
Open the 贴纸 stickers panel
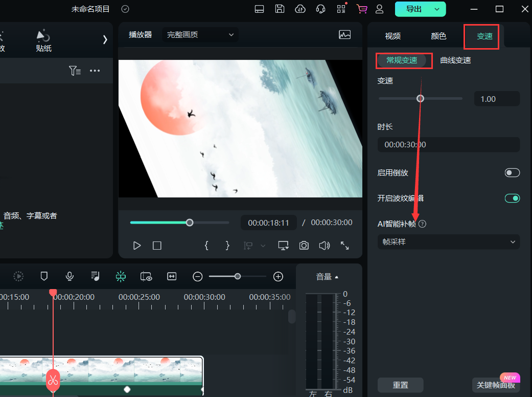pyautogui.click(x=43, y=40)
